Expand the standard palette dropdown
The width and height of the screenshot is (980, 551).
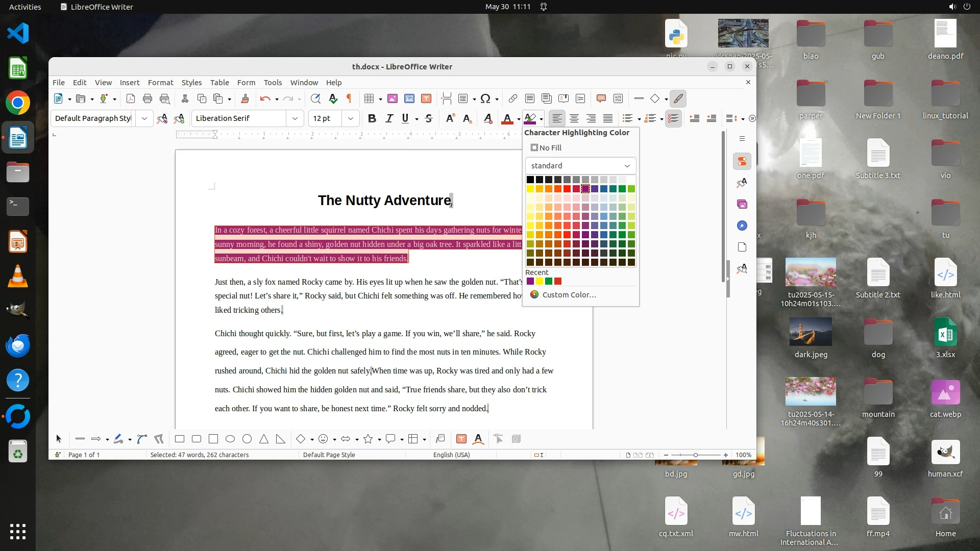tap(627, 166)
